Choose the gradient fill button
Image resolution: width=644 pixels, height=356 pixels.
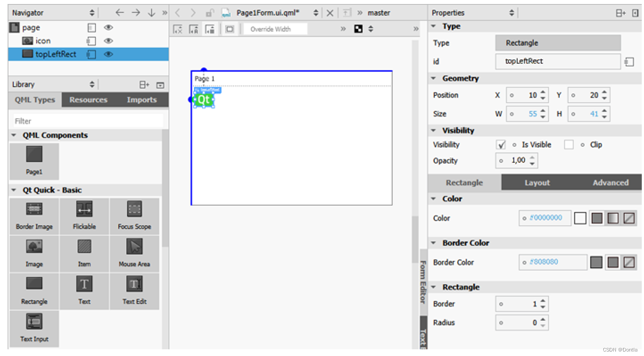click(613, 219)
